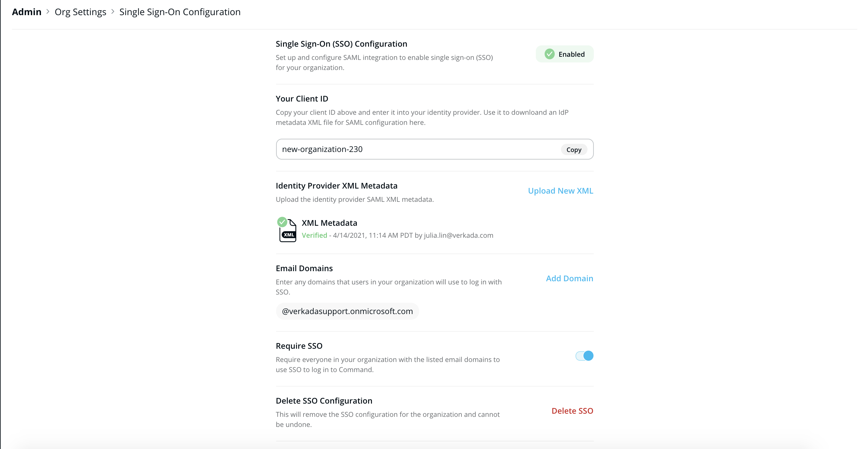Click the first breadcrumb chevron after Admin
This screenshot has height=449, width=868.
[48, 12]
